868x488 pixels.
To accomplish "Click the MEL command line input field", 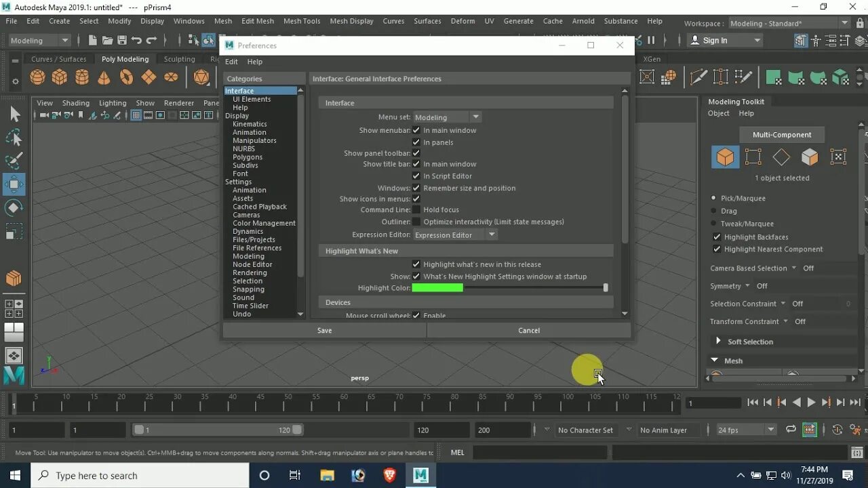I will [539, 452].
